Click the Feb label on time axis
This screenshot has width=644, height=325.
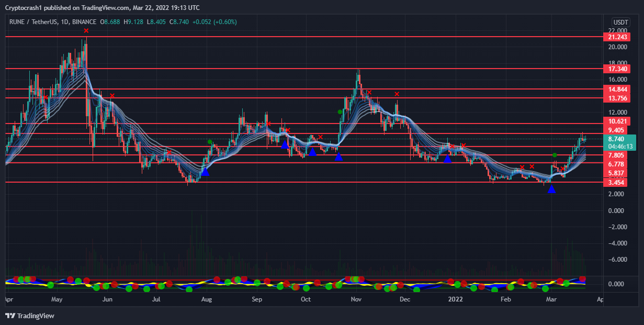point(505,300)
